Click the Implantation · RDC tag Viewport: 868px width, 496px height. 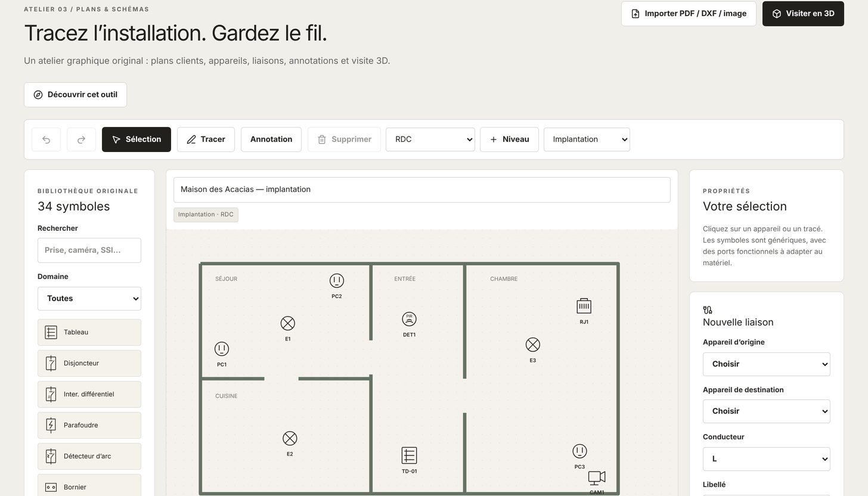(x=206, y=215)
